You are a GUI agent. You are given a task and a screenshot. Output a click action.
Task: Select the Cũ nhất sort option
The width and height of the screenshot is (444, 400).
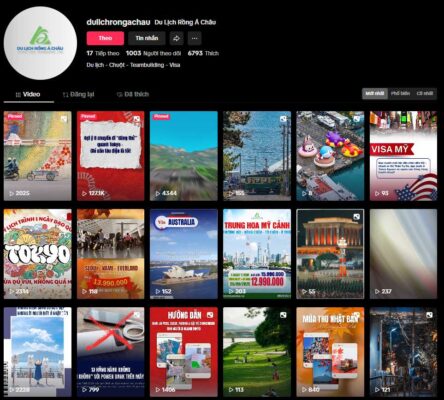pyautogui.click(x=425, y=94)
